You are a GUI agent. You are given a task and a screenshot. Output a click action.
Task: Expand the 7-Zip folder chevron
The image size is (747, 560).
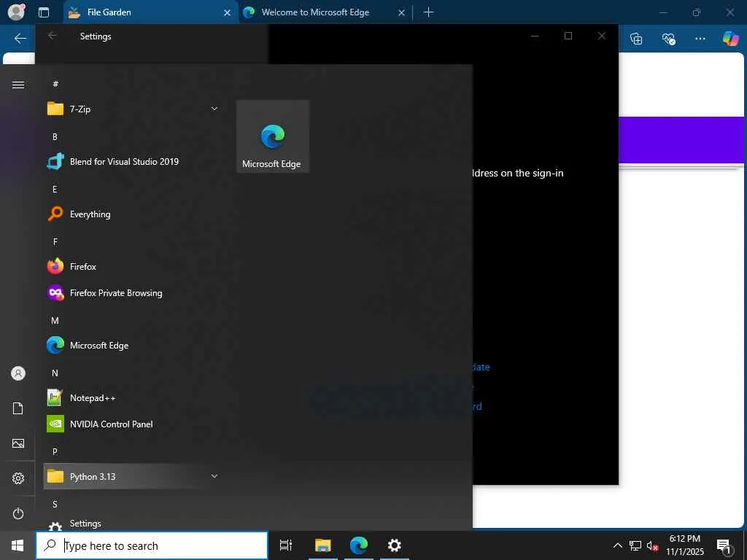click(214, 109)
